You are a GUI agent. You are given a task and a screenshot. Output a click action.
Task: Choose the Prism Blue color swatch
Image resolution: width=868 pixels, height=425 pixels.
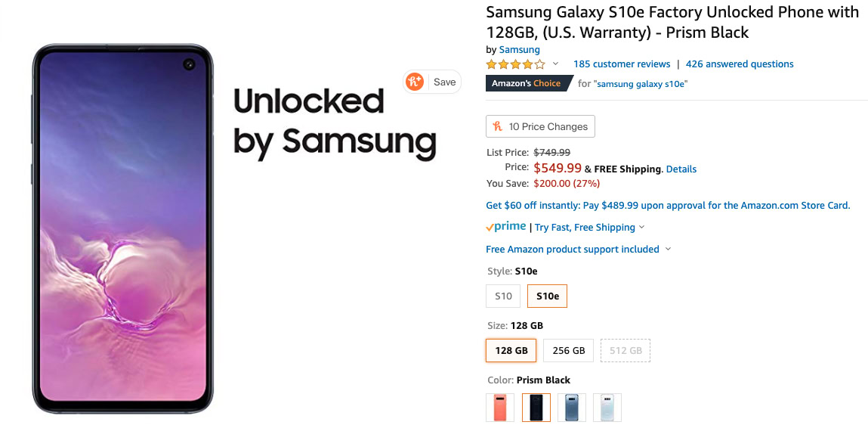point(571,408)
